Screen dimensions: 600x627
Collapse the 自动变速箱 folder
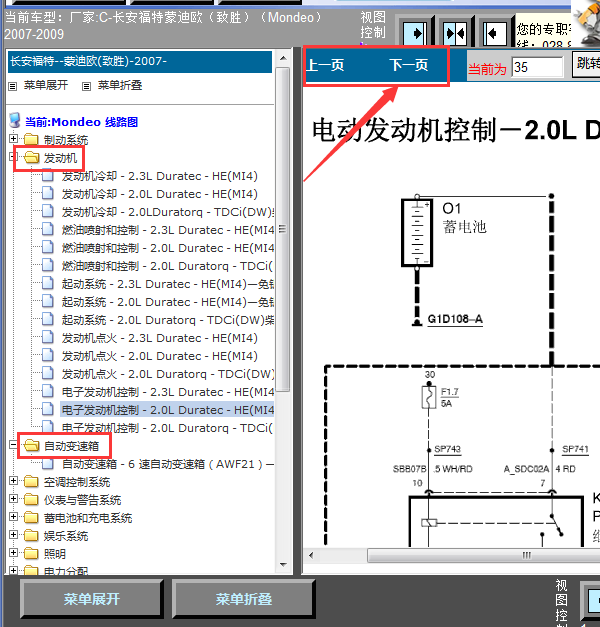point(13,445)
